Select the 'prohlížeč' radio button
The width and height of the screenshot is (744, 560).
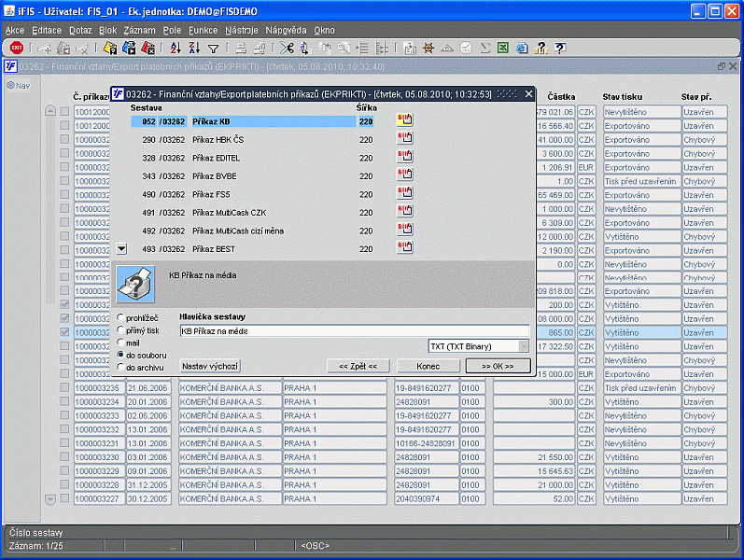pyautogui.click(x=120, y=318)
